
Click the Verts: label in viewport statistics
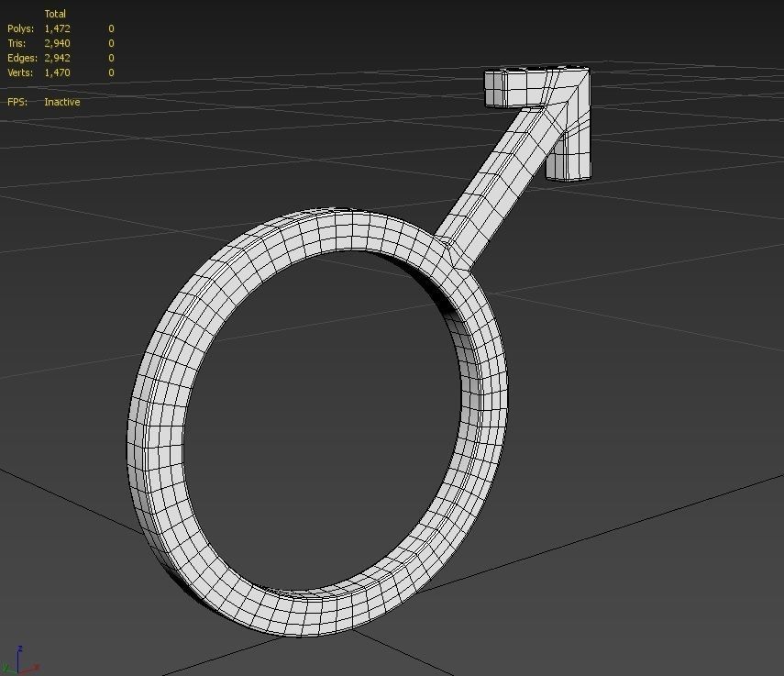[x=20, y=72]
